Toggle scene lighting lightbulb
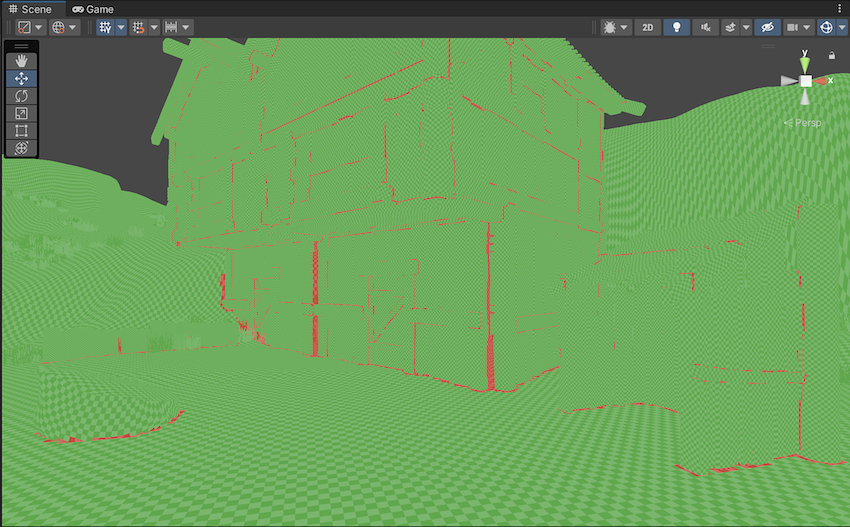The width and height of the screenshot is (850, 527). 677,27
